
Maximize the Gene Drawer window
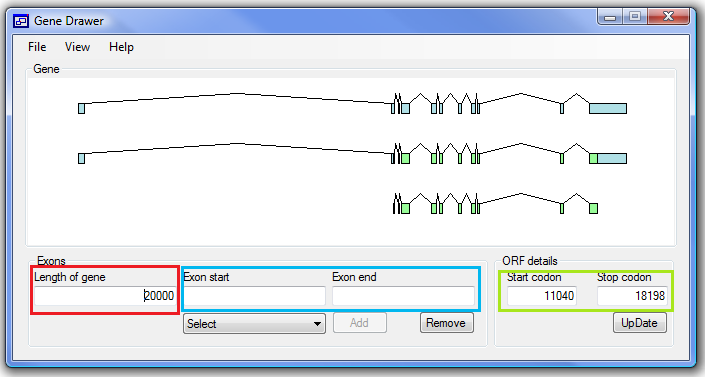(635, 17)
